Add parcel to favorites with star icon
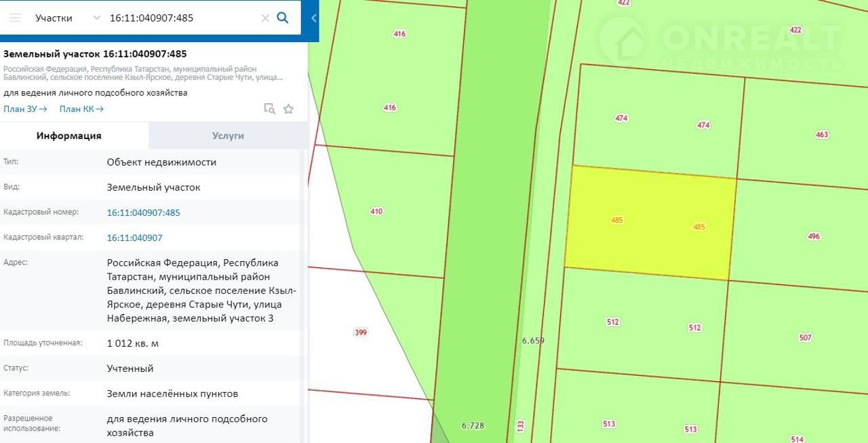868x443 pixels. tap(288, 109)
